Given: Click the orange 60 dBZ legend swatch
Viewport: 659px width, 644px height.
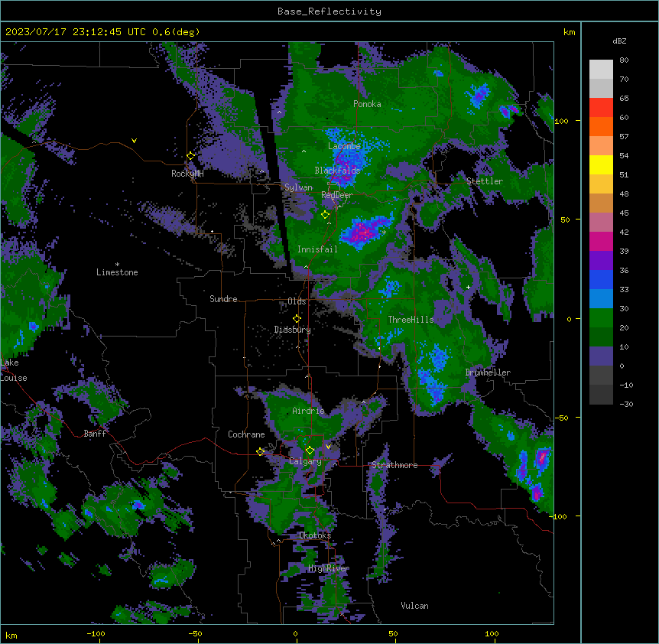Looking at the screenshot, I should [601, 126].
